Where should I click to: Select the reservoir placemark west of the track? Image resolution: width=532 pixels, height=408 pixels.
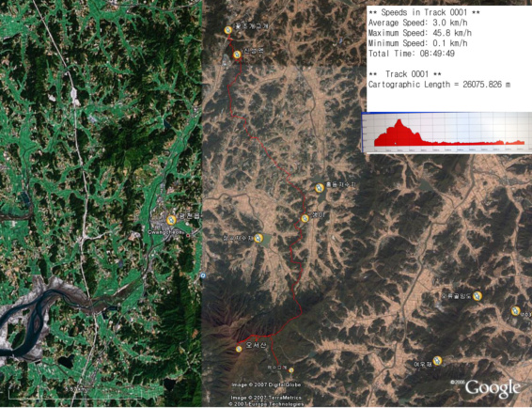[x=258, y=238]
